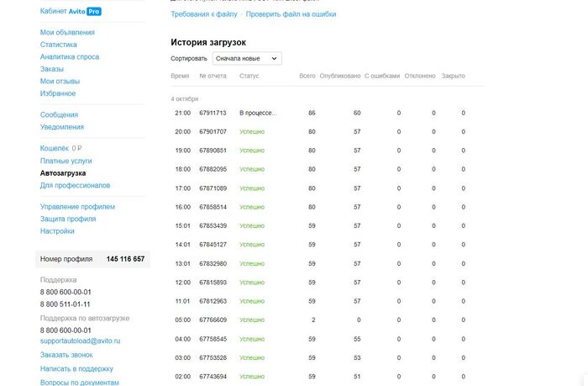Click the Pro badge next to Avito

(x=94, y=12)
